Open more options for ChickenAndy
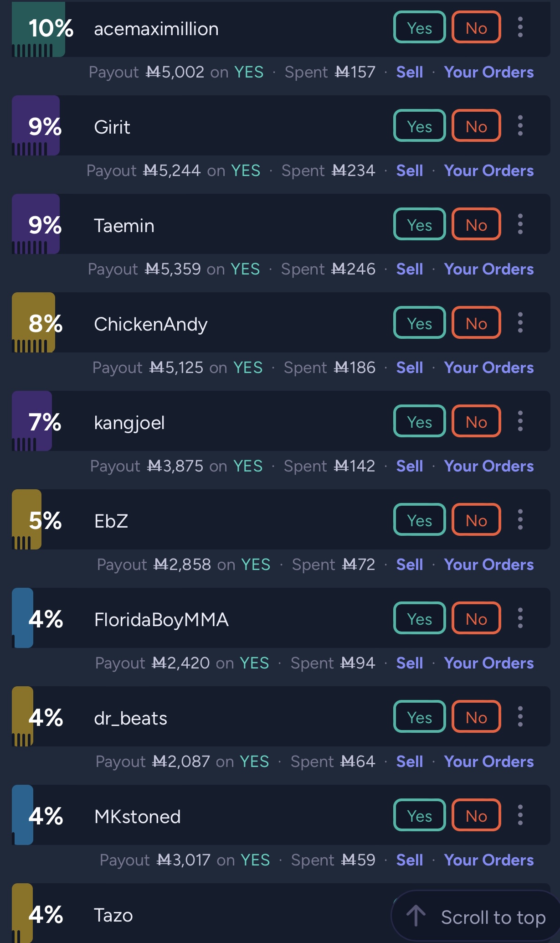 [x=520, y=323]
